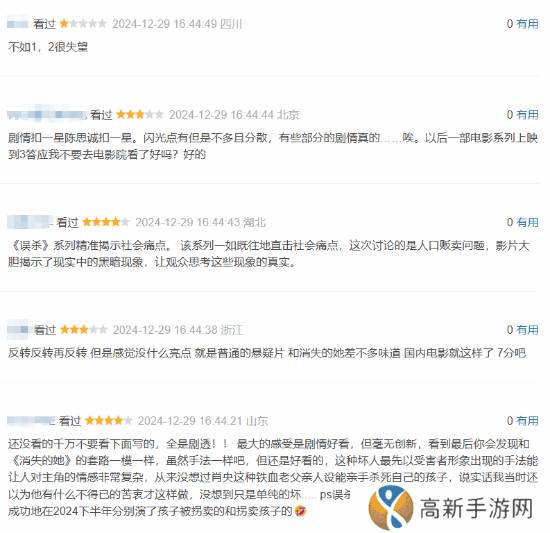This screenshot has width=550, height=533.
Task: Click the timestamp 2024-12-29 16:44:21
Action: (190, 420)
